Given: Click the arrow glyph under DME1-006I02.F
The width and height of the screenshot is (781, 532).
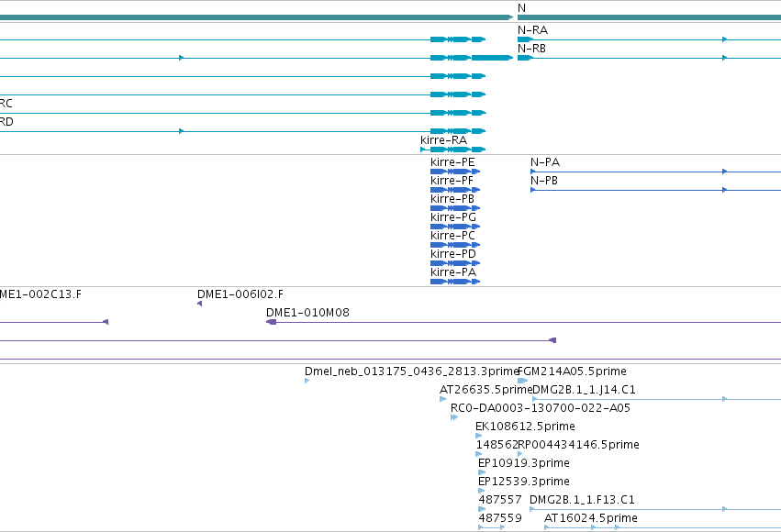Looking at the screenshot, I should point(200,304).
